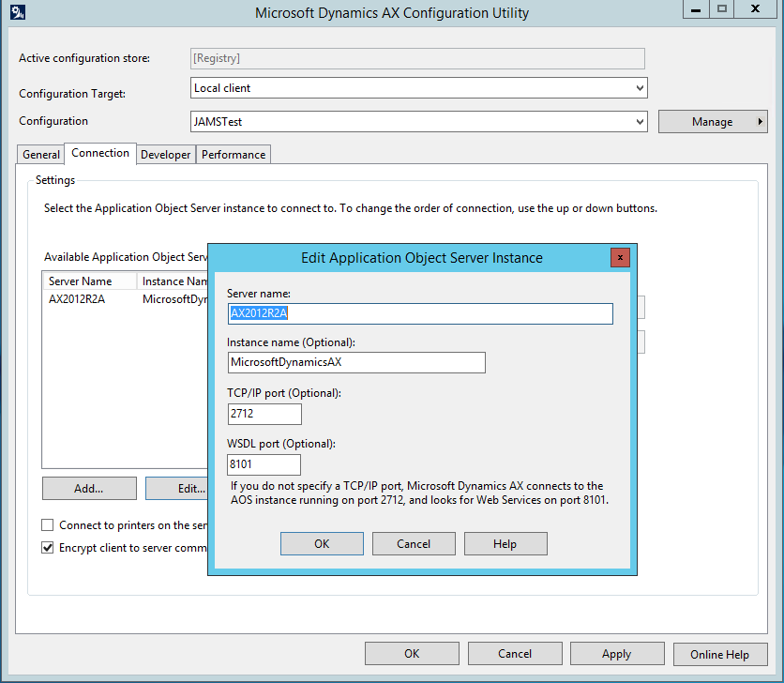Expand the Configuration dropdown showing JAMSTest

pos(640,122)
